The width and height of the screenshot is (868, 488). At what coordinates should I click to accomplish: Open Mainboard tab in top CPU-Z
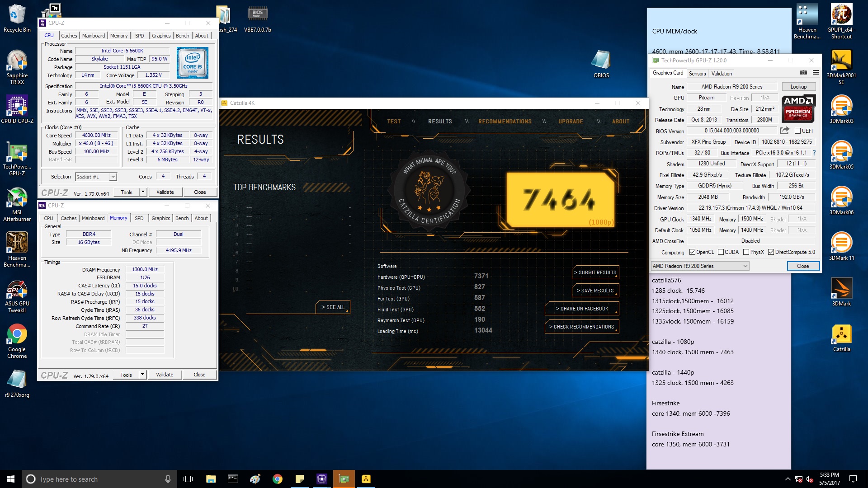coord(94,36)
